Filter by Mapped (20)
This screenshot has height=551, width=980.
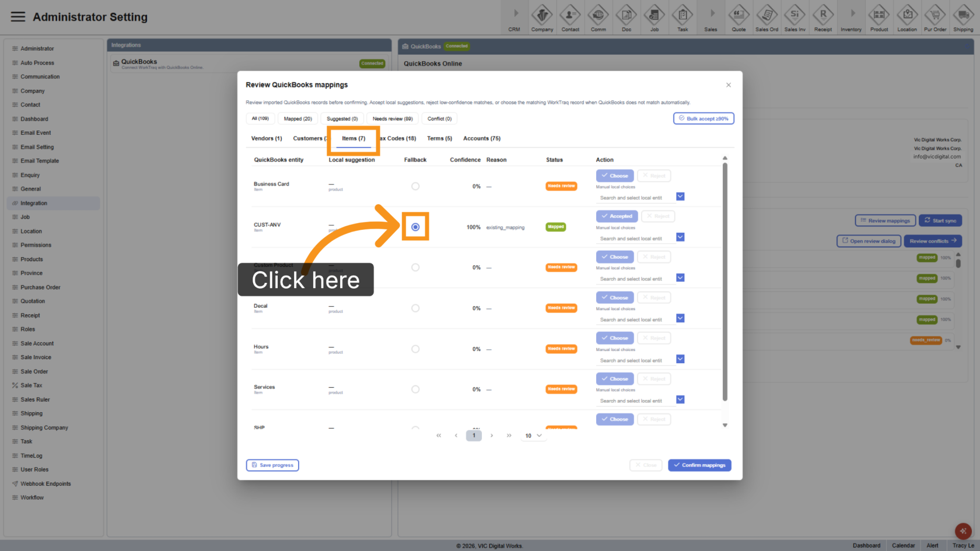point(298,119)
